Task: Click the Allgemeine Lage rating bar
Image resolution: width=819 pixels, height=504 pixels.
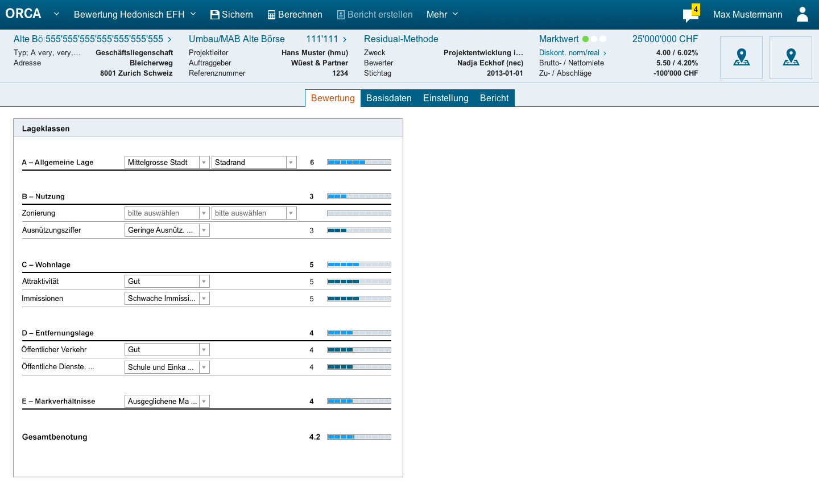Action: click(359, 162)
